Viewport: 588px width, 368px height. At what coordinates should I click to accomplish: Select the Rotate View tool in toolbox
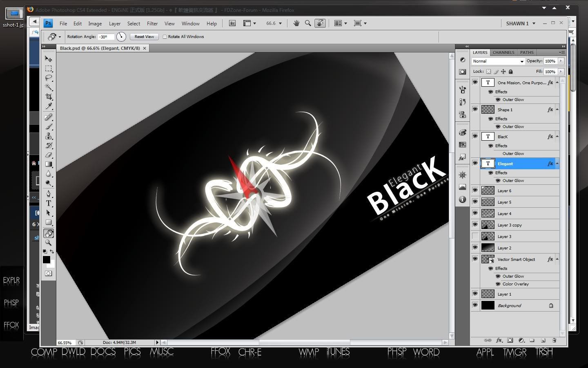49,233
